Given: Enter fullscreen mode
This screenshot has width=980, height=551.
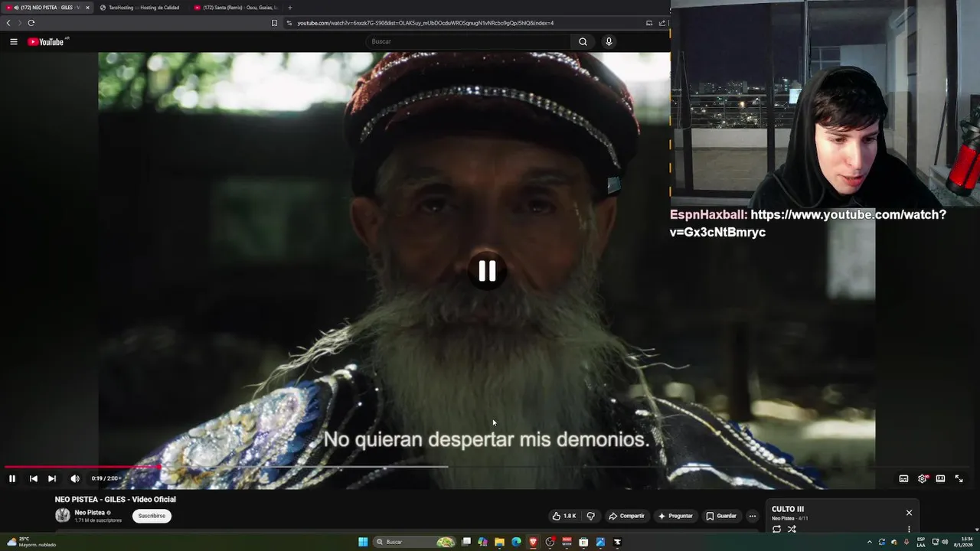Looking at the screenshot, I should pos(959,478).
